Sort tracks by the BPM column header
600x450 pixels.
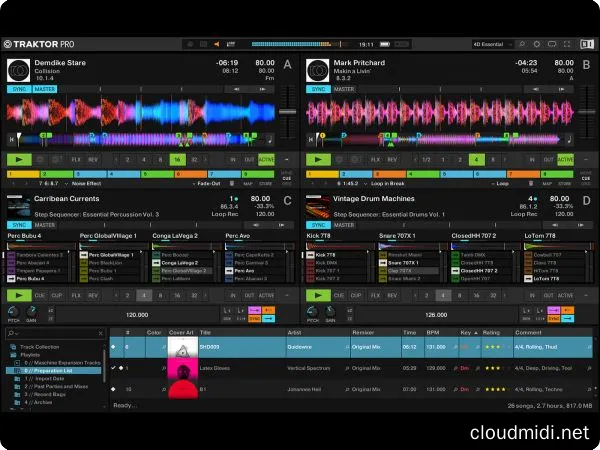point(433,333)
